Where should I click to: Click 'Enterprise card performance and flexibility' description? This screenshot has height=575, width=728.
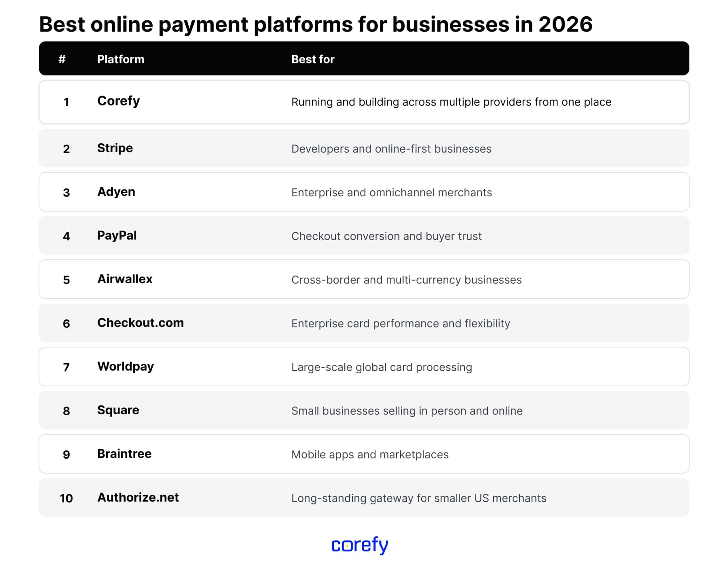[401, 324]
